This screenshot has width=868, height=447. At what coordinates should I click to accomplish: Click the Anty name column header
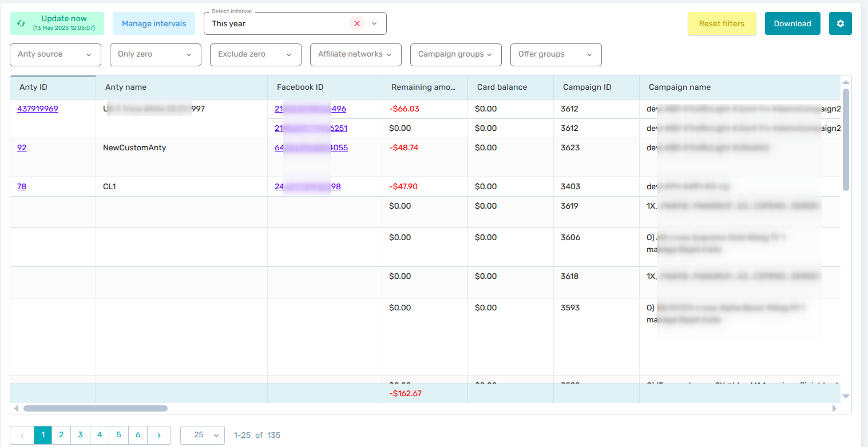181,87
